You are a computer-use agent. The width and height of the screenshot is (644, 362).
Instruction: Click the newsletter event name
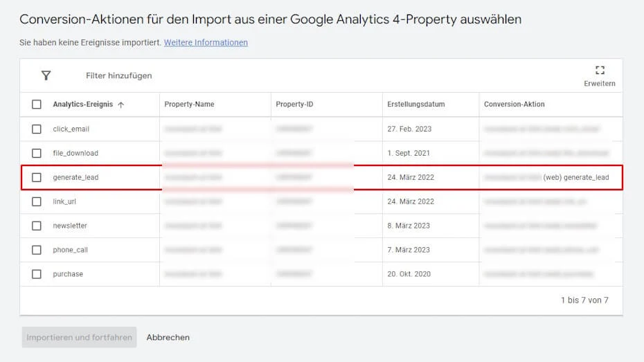[x=70, y=226]
